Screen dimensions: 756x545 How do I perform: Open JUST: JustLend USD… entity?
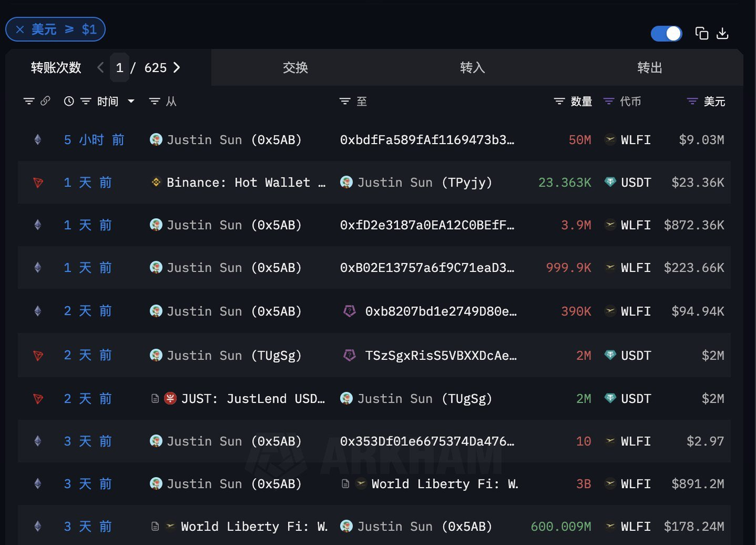(x=253, y=399)
